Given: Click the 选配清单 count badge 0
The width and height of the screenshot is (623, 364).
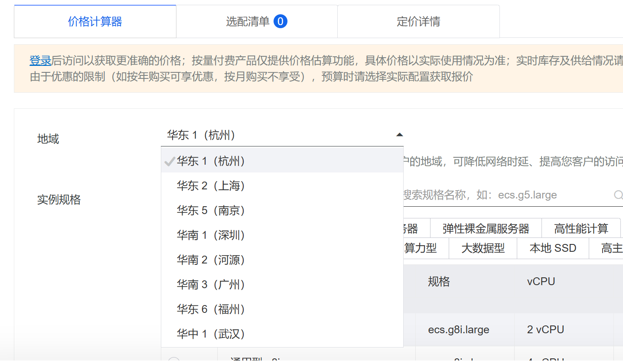Looking at the screenshot, I should point(281,21).
